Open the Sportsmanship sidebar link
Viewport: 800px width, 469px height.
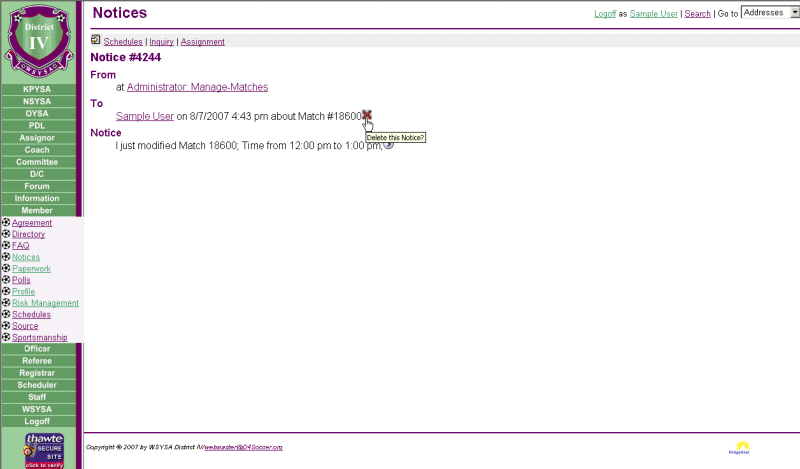tap(40, 338)
